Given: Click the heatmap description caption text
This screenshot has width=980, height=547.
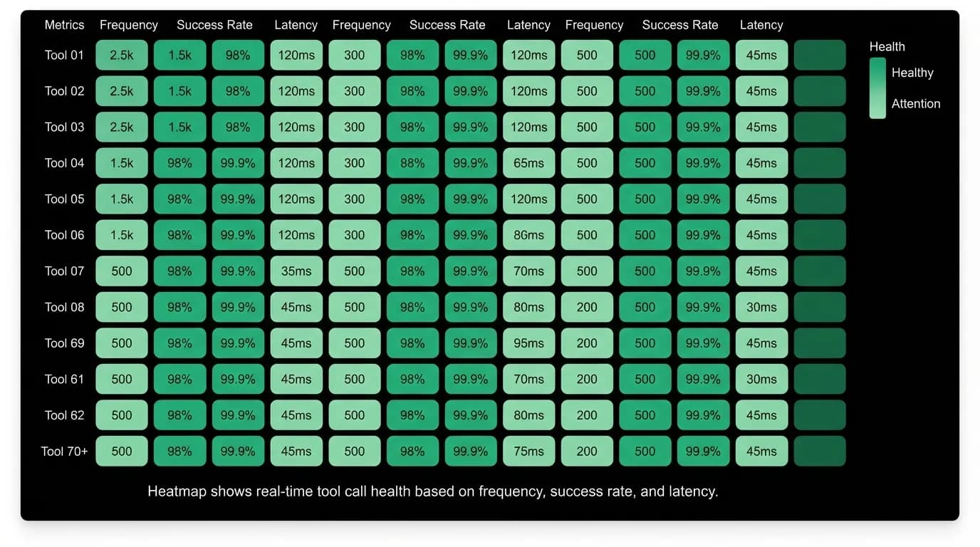Looking at the screenshot, I should [433, 491].
